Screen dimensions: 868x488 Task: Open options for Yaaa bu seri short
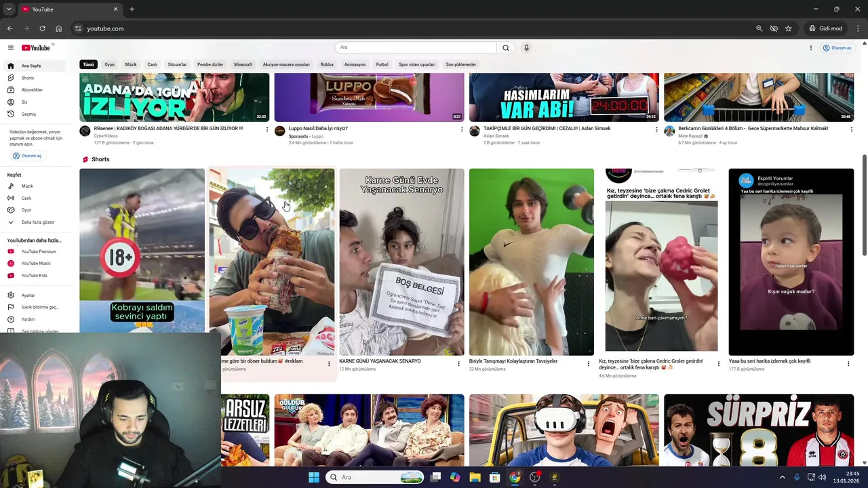click(x=848, y=364)
